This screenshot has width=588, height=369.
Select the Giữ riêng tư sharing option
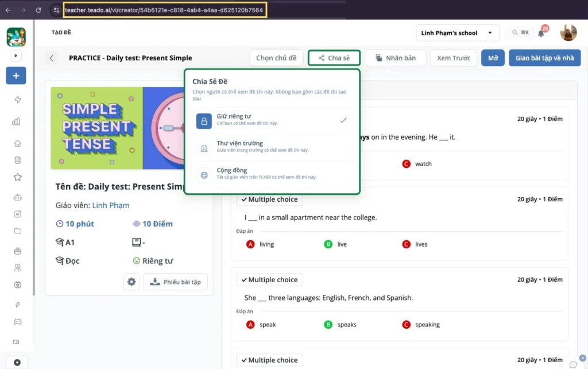coord(272,121)
